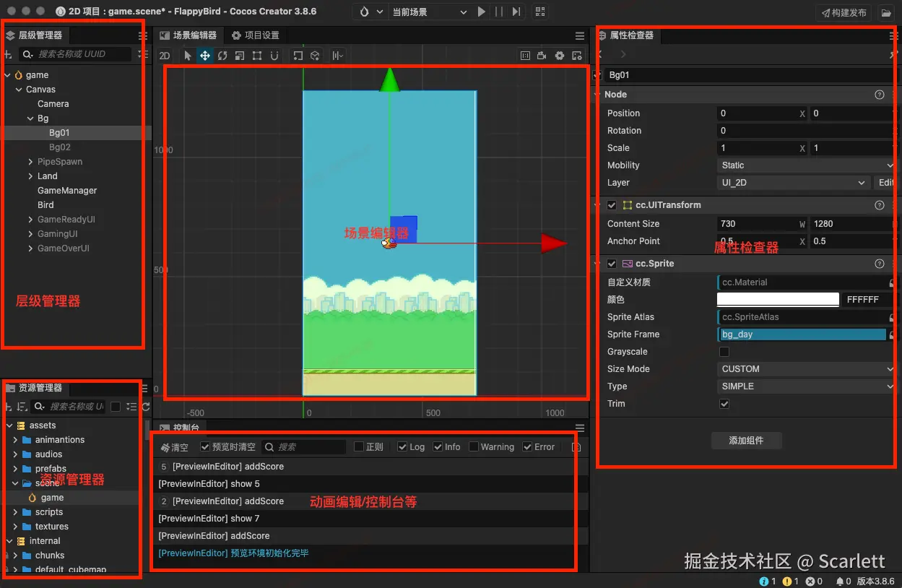This screenshot has height=588, width=902.
Task: Toggle 2D view mode button
Action: pos(165,56)
